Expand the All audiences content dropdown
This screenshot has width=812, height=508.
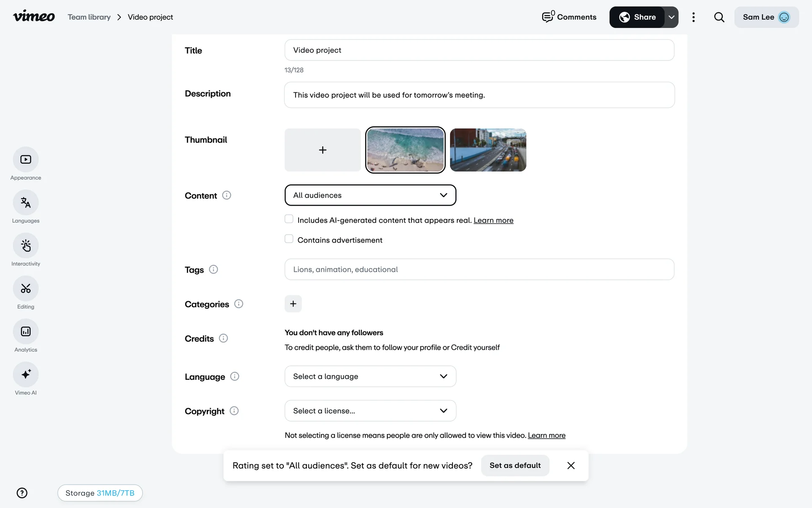370,195
